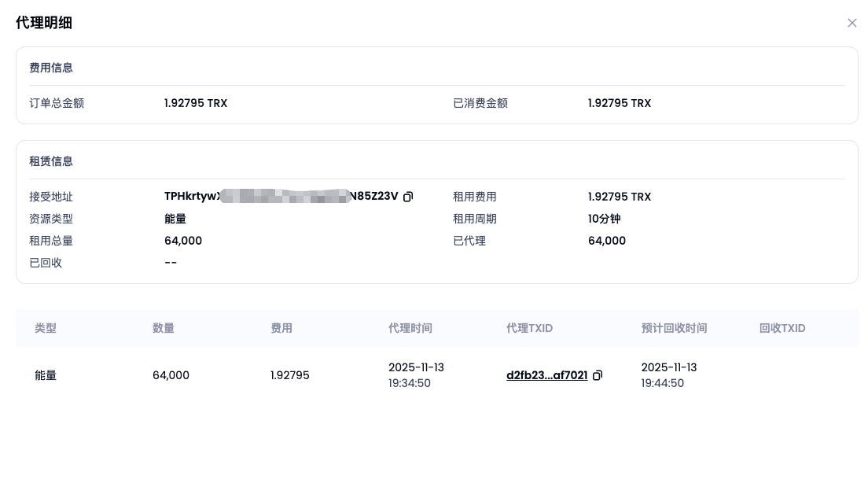Copy the delegation TXID d2fb23...af7021
868x483 pixels.
pyautogui.click(x=598, y=375)
